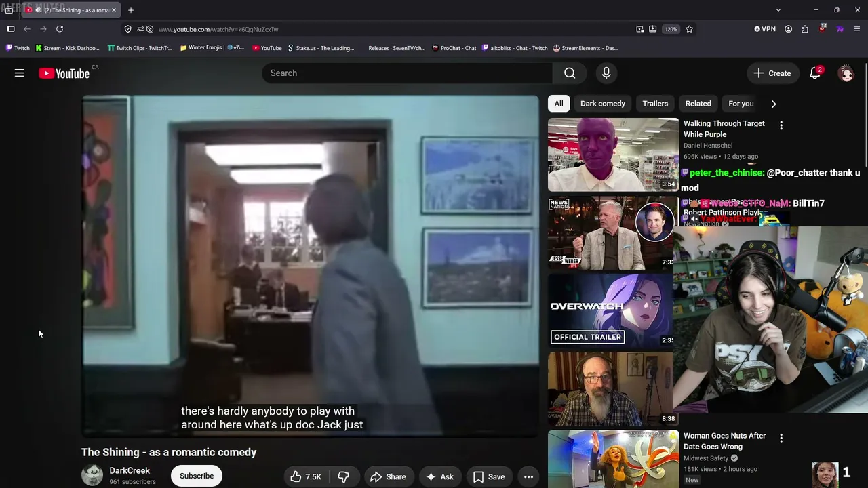The width and height of the screenshot is (868, 488).
Task: Toggle the VPN button in toolbar
Action: (765, 29)
